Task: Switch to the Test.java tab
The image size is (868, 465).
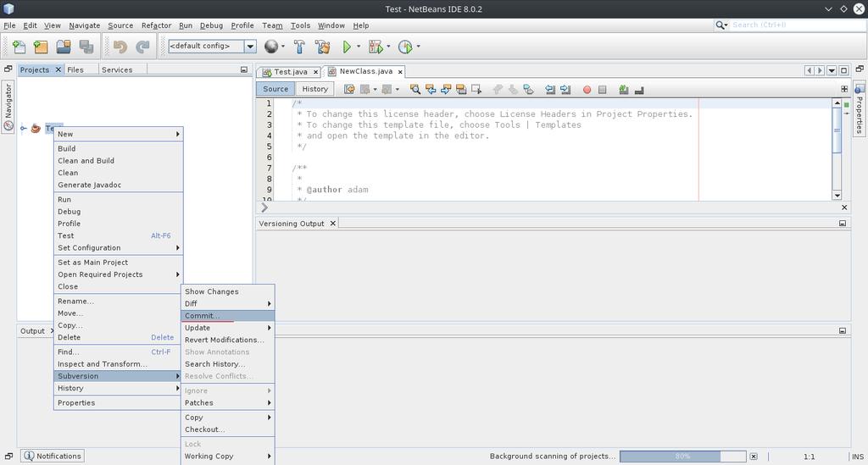Action: 290,72
